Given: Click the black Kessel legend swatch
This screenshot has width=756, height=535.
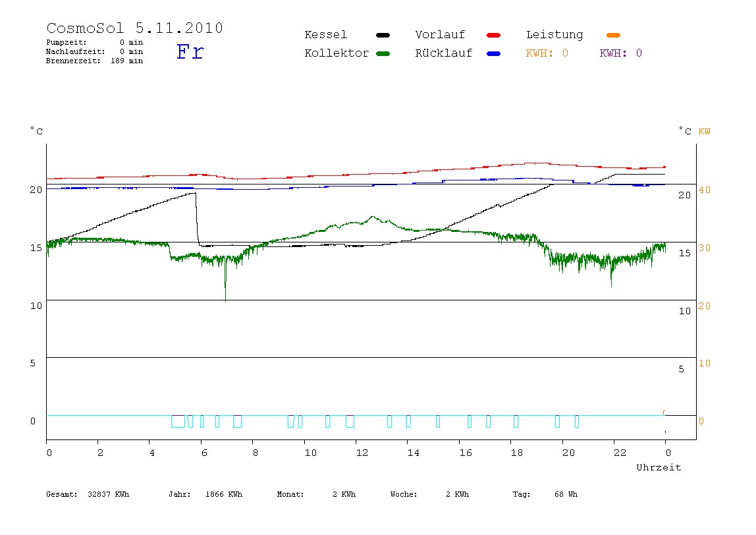Looking at the screenshot, I should pos(383,35).
